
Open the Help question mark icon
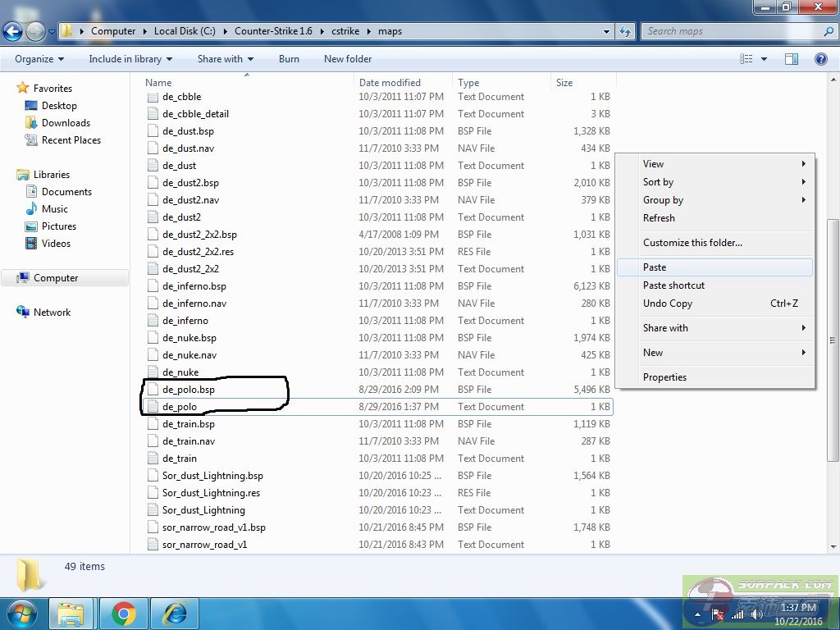[x=820, y=59]
